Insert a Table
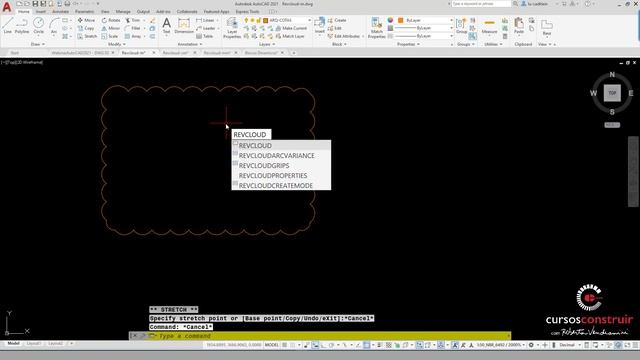This screenshot has height=360, width=640. 205,36
